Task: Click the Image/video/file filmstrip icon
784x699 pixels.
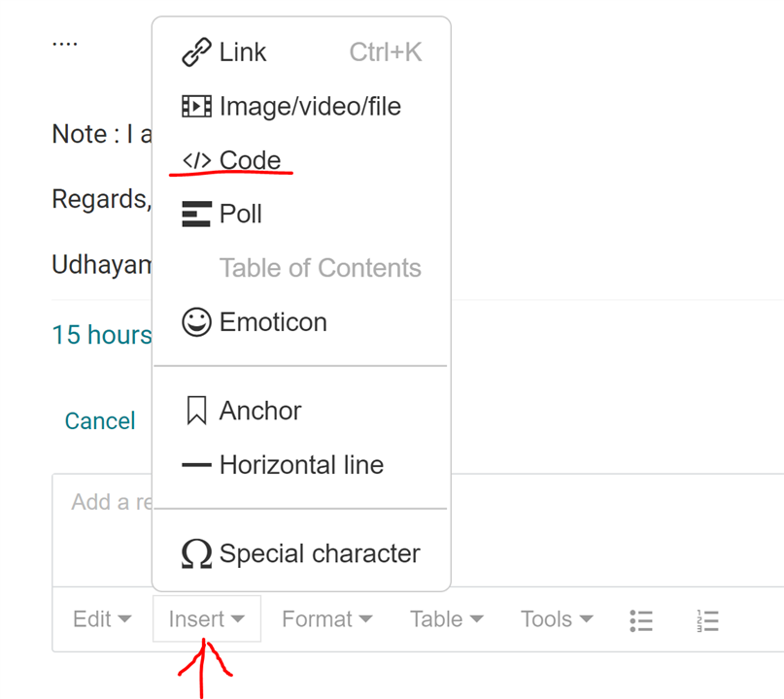Action: [x=196, y=106]
